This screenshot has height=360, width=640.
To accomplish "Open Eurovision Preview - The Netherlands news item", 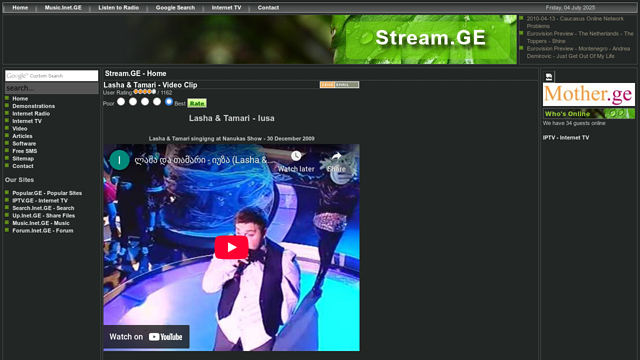I will point(580,37).
